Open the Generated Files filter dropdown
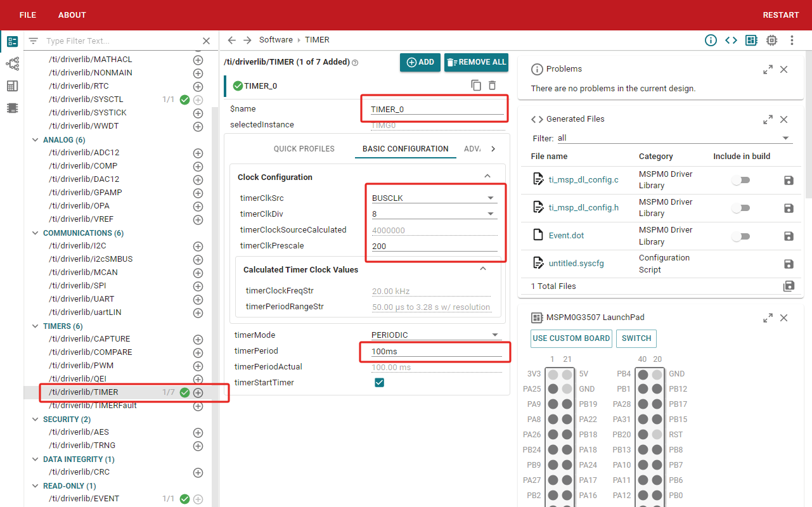812x507 pixels. click(674, 138)
